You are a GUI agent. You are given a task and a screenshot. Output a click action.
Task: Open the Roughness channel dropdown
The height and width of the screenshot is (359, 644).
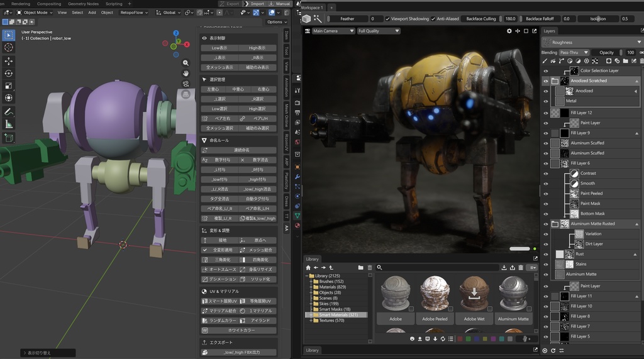tap(592, 42)
